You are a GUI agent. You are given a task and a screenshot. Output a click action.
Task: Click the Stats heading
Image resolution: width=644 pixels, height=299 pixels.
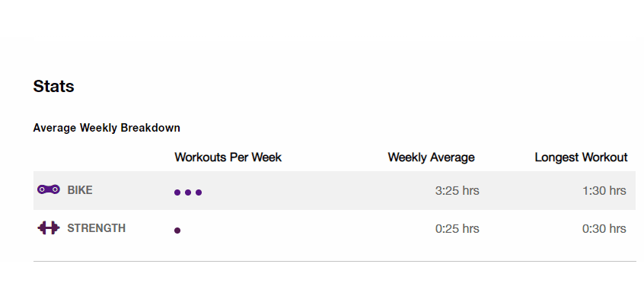coord(54,86)
